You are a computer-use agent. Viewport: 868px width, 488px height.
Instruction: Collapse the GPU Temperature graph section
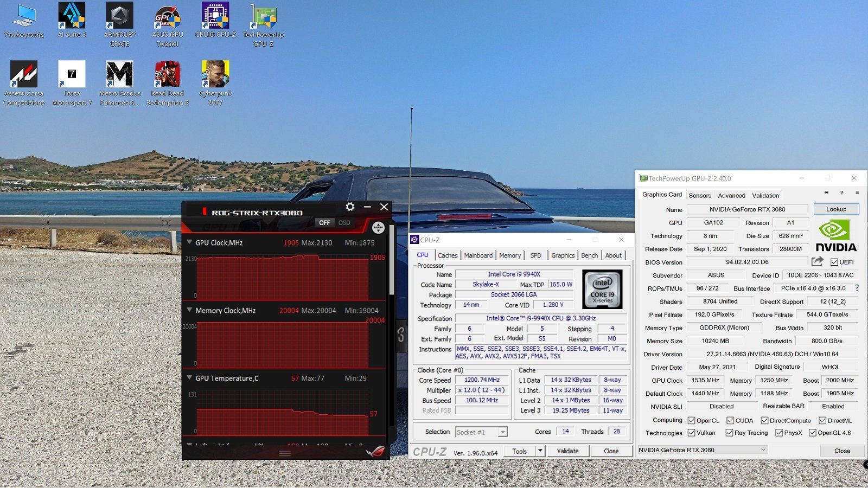[x=189, y=378]
